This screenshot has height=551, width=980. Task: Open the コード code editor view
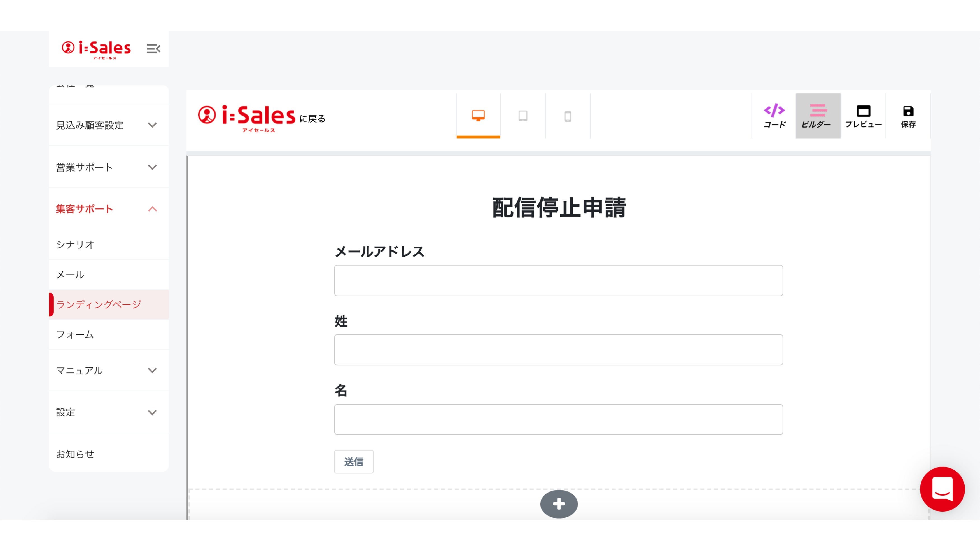pyautogui.click(x=774, y=116)
